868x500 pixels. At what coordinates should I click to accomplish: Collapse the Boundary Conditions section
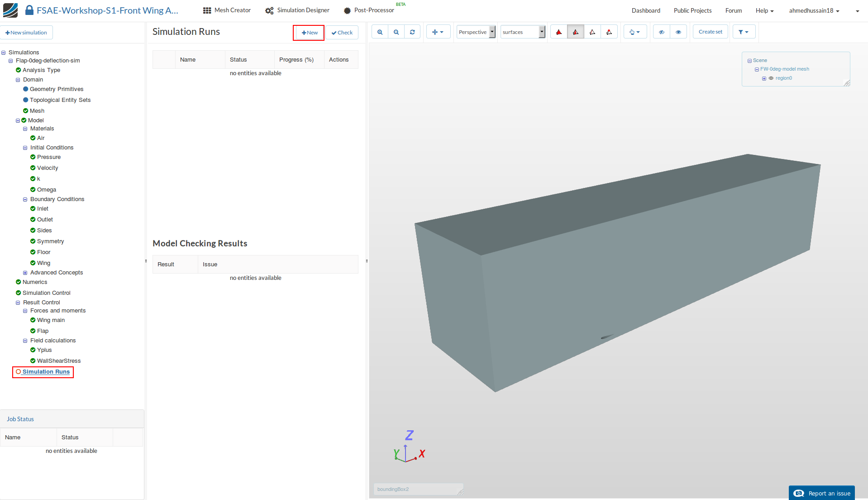pyautogui.click(x=25, y=199)
